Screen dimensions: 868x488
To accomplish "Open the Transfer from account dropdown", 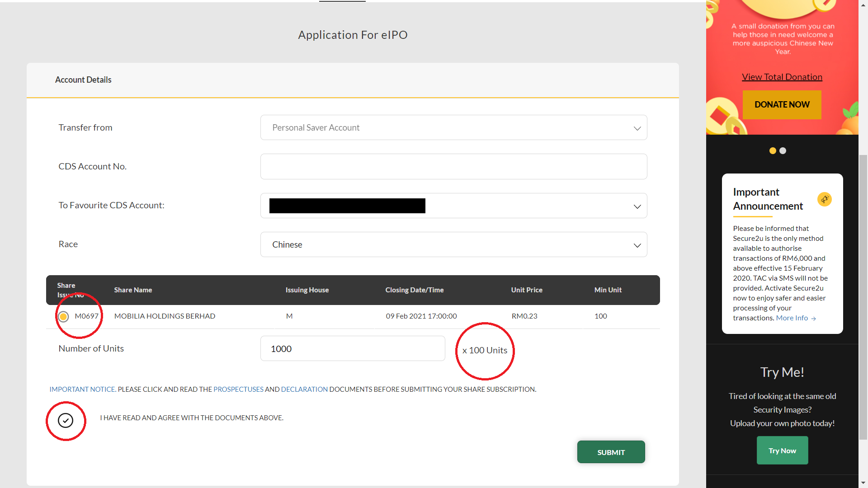I will pos(453,127).
